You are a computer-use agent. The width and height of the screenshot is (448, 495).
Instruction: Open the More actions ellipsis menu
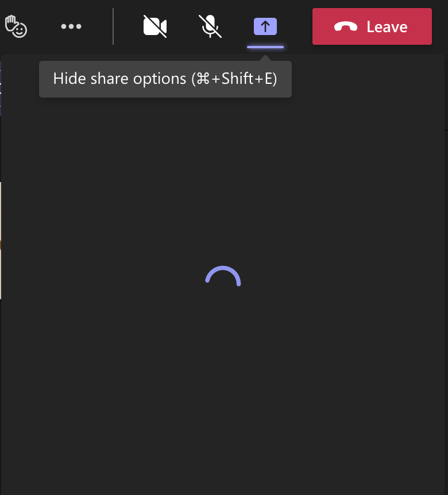coord(71,26)
